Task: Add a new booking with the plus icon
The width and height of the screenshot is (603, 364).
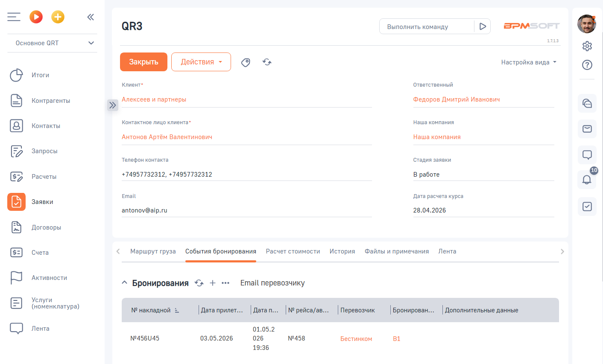Action: [212, 282]
